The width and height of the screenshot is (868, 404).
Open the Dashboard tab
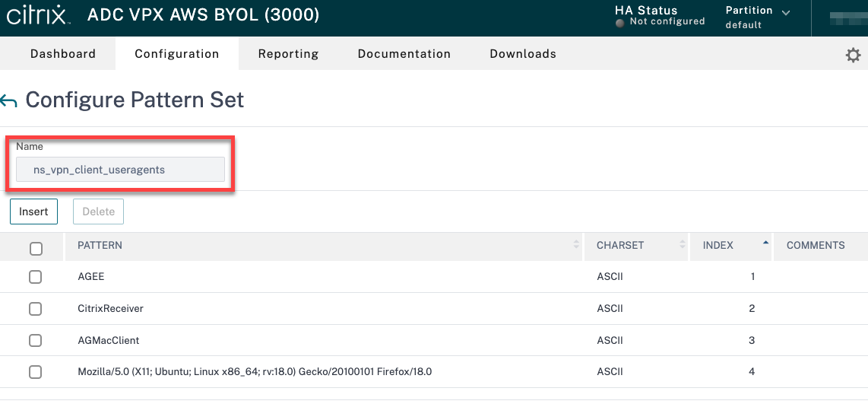point(63,54)
